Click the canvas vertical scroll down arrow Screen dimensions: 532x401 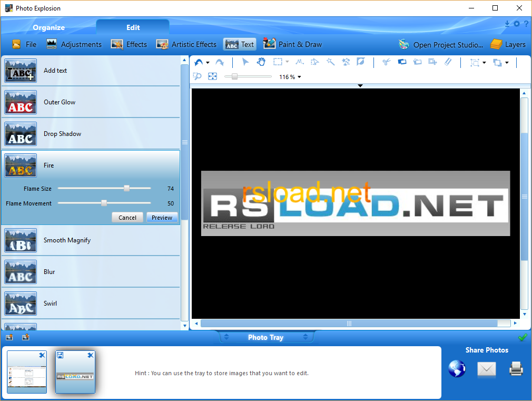click(x=525, y=314)
